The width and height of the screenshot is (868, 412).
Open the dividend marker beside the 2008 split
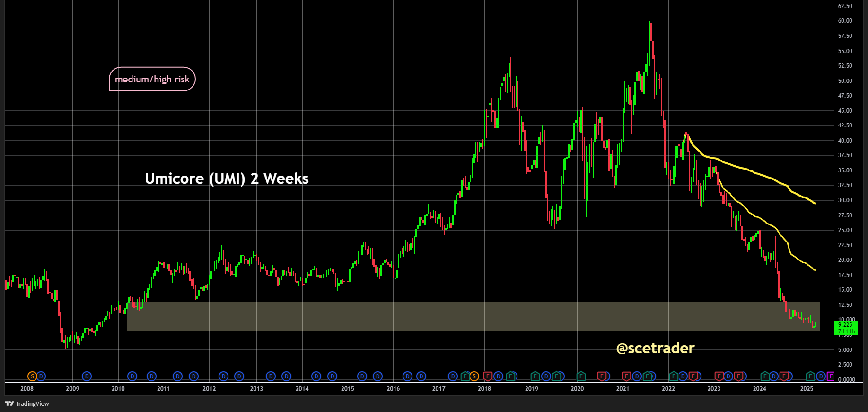coord(41,376)
